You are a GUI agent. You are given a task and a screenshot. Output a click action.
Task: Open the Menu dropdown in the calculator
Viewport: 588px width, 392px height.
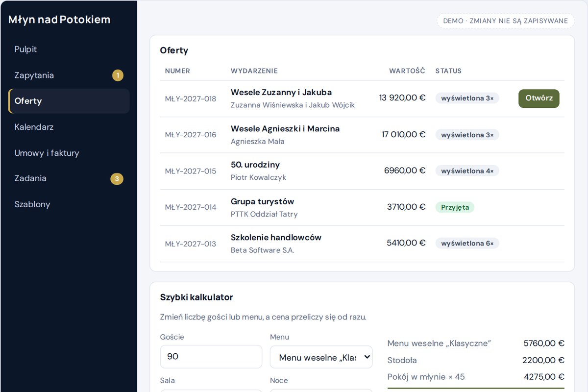point(321,357)
